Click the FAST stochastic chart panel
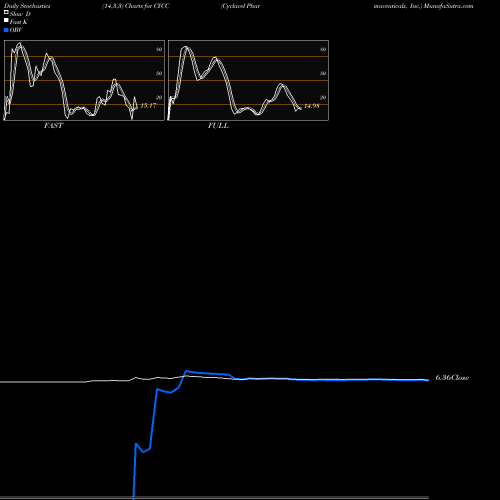The image size is (500, 500). (x=84, y=80)
